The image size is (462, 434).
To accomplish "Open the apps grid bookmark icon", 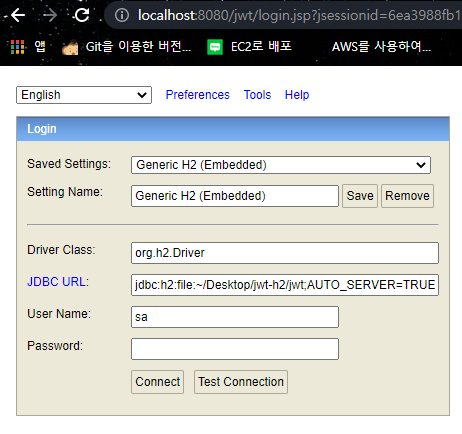I will click(18, 47).
